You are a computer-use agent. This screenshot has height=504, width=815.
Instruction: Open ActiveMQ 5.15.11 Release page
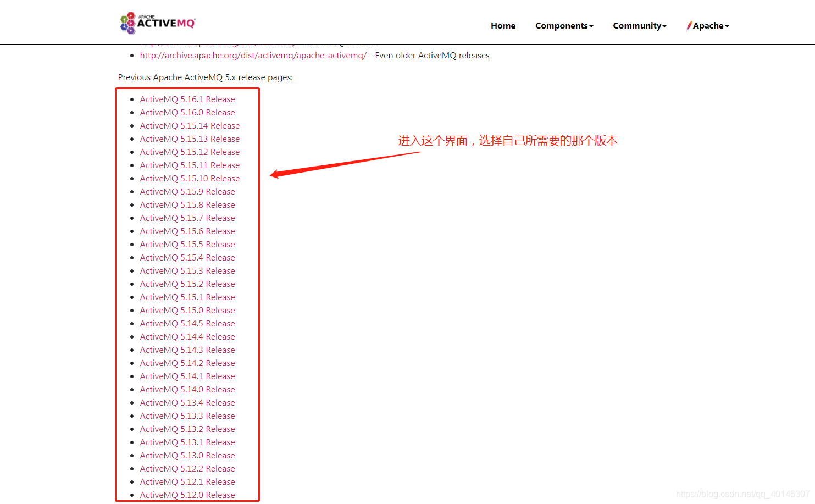click(x=190, y=165)
